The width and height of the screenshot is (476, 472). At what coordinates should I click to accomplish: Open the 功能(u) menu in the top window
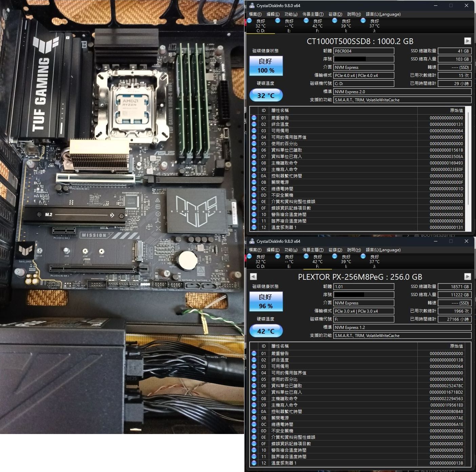pos(291,14)
